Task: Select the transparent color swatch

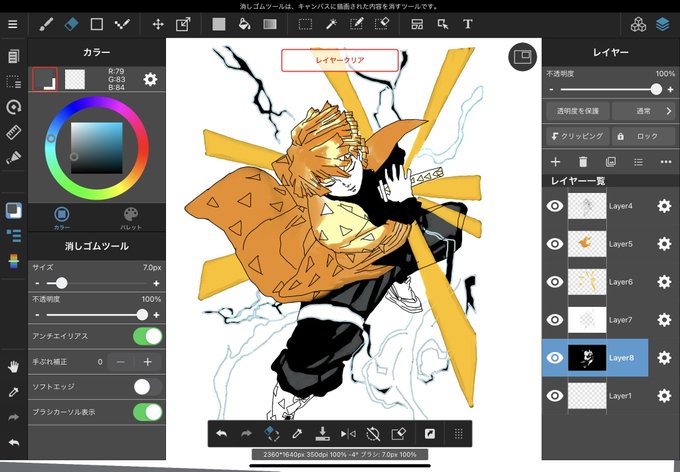Action: (75, 79)
